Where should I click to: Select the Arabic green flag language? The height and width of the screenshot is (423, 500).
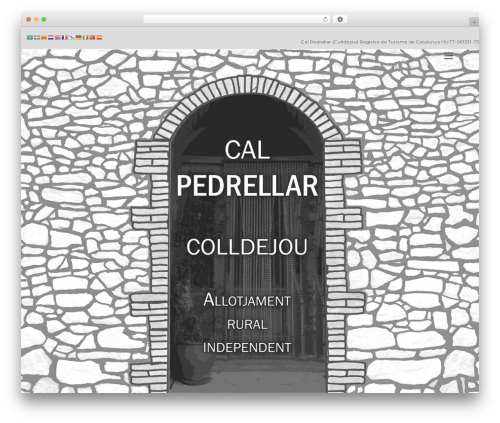[x=30, y=37]
